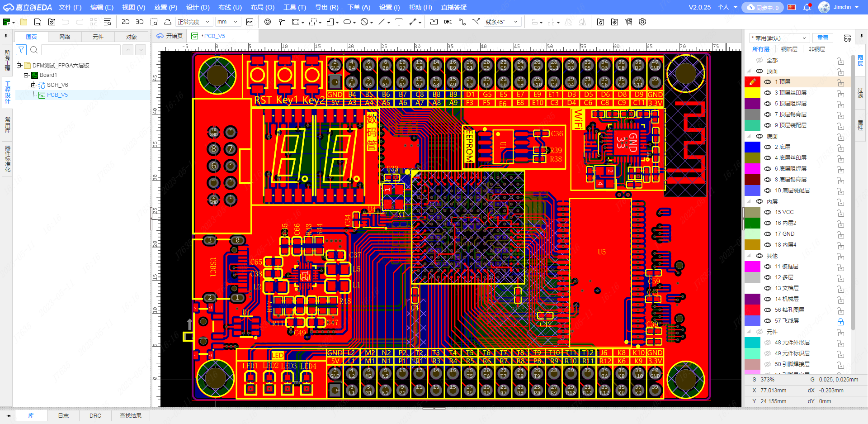Click the differential pair routing icon
The height and width of the screenshot is (424, 868).
pyautogui.click(x=476, y=22)
